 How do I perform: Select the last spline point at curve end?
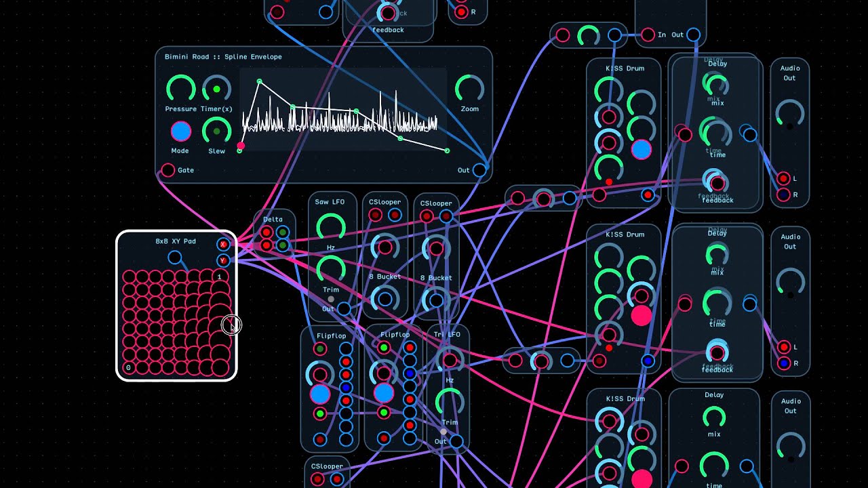pos(447,150)
